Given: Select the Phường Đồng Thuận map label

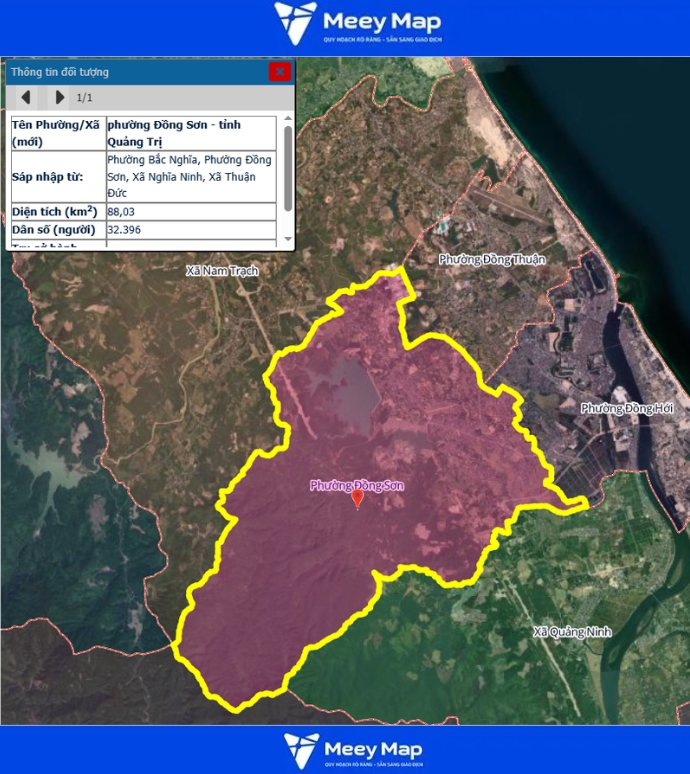Looking at the screenshot, I should click(x=492, y=259).
